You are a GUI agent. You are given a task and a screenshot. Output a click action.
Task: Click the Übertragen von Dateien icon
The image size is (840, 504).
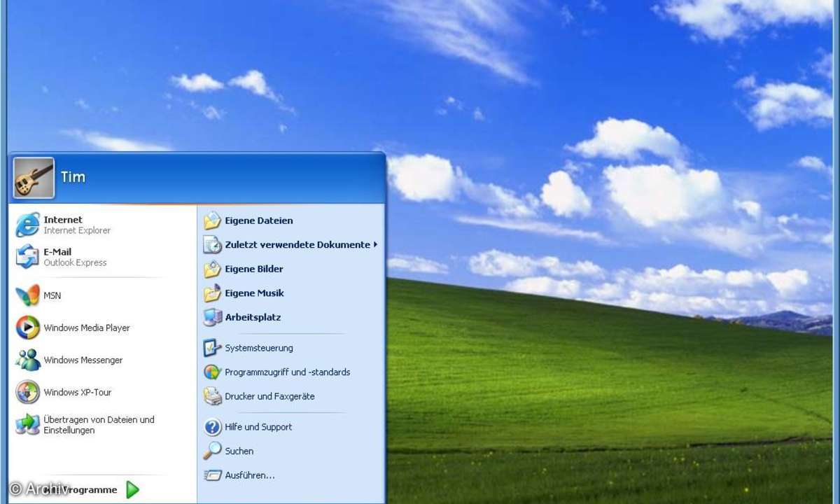tap(28, 424)
